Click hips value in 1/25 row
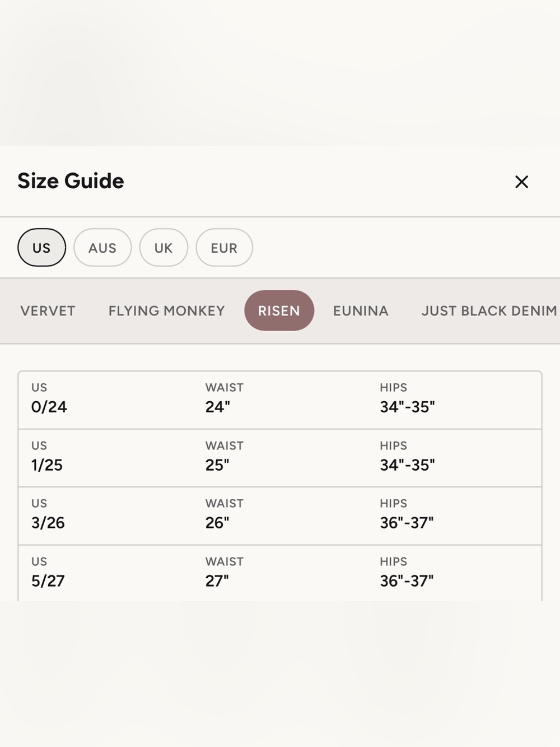Image resolution: width=560 pixels, height=747 pixels. point(408,465)
